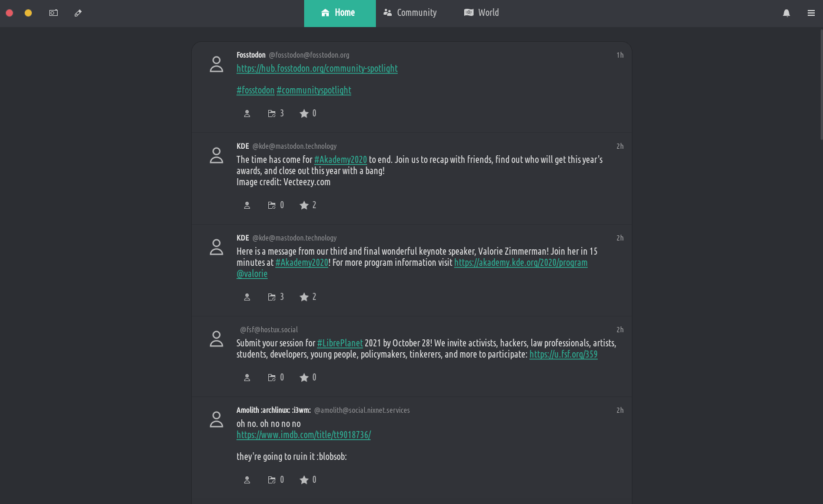Click the camera icon in the header bar
This screenshot has width=823, height=504.
(x=54, y=13)
